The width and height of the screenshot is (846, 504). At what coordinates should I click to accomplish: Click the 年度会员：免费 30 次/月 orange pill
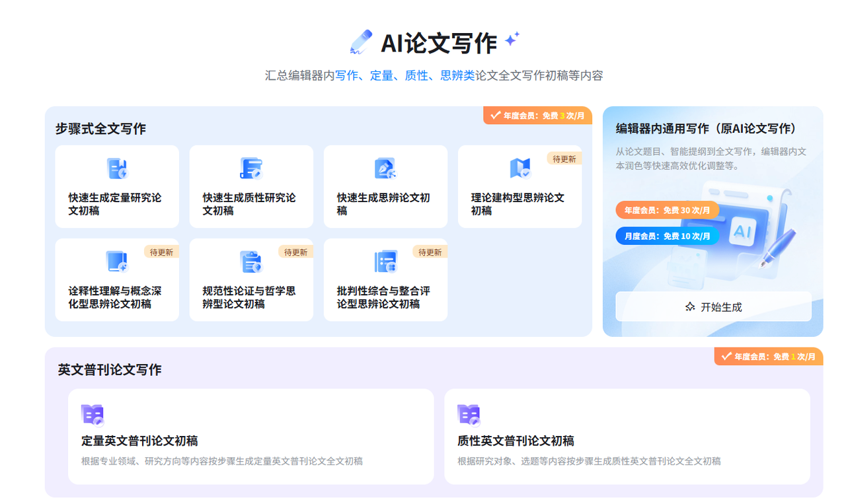point(668,210)
